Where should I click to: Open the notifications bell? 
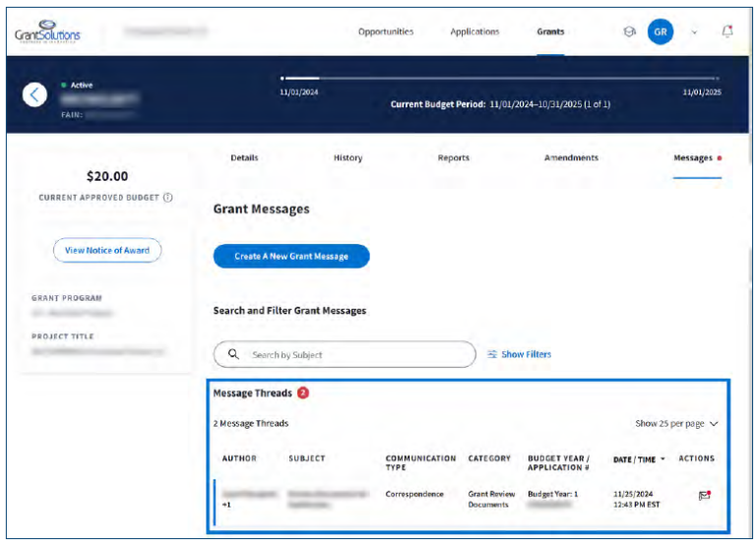pyautogui.click(x=727, y=31)
